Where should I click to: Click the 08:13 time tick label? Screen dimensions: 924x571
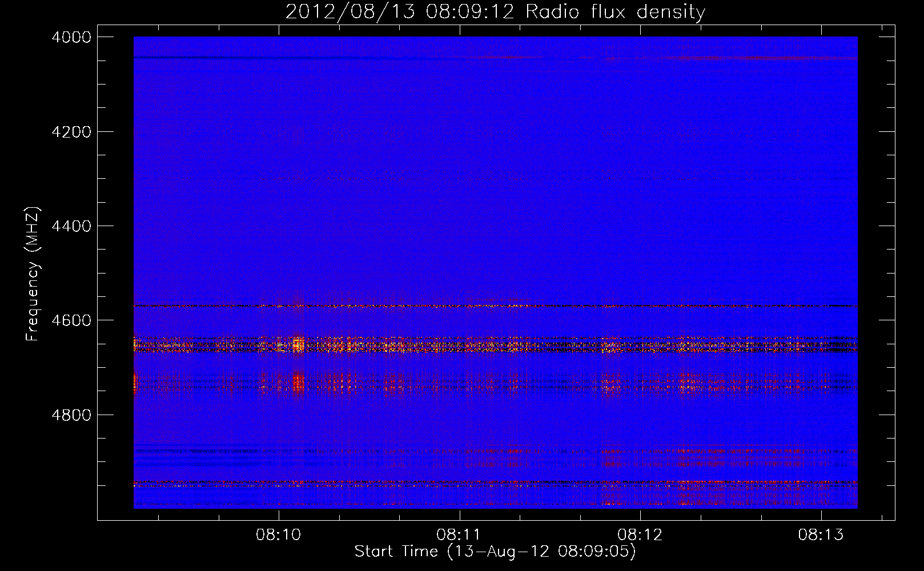(x=821, y=535)
